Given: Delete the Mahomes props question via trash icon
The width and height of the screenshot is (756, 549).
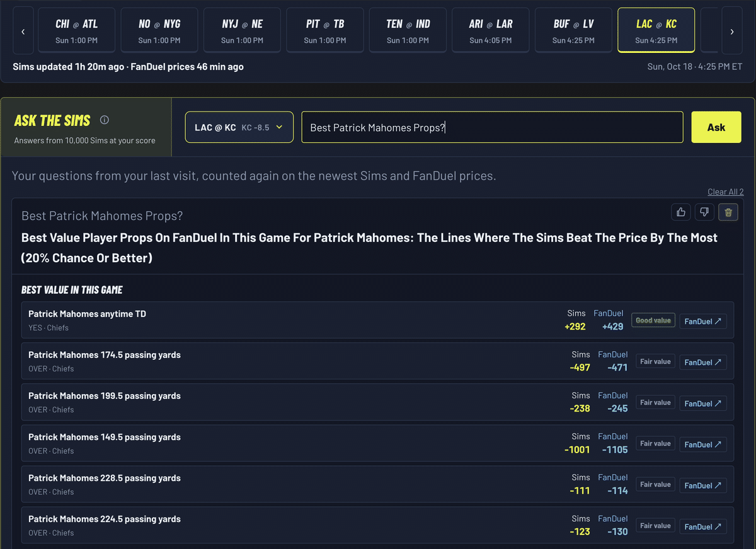Looking at the screenshot, I should (x=728, y=212).
